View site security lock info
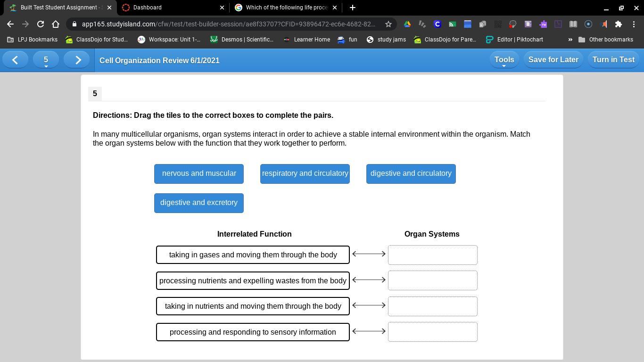The image size is (644, 362). 74,24
